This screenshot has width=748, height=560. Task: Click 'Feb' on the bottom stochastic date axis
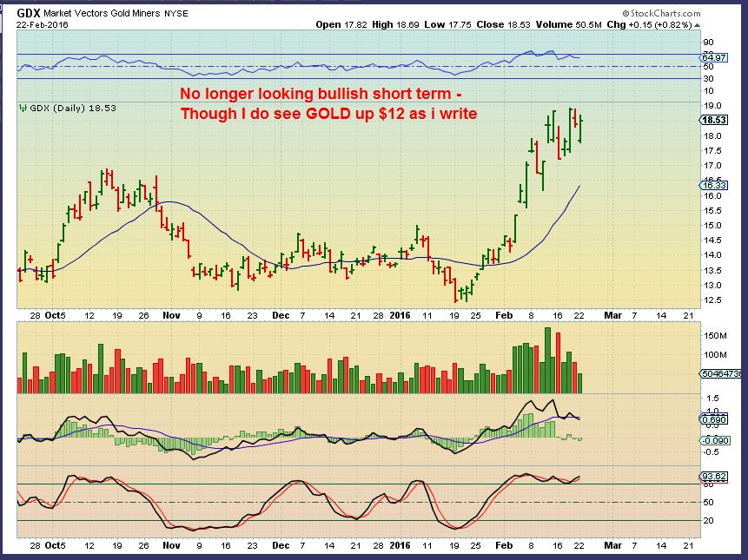(504, 545)
